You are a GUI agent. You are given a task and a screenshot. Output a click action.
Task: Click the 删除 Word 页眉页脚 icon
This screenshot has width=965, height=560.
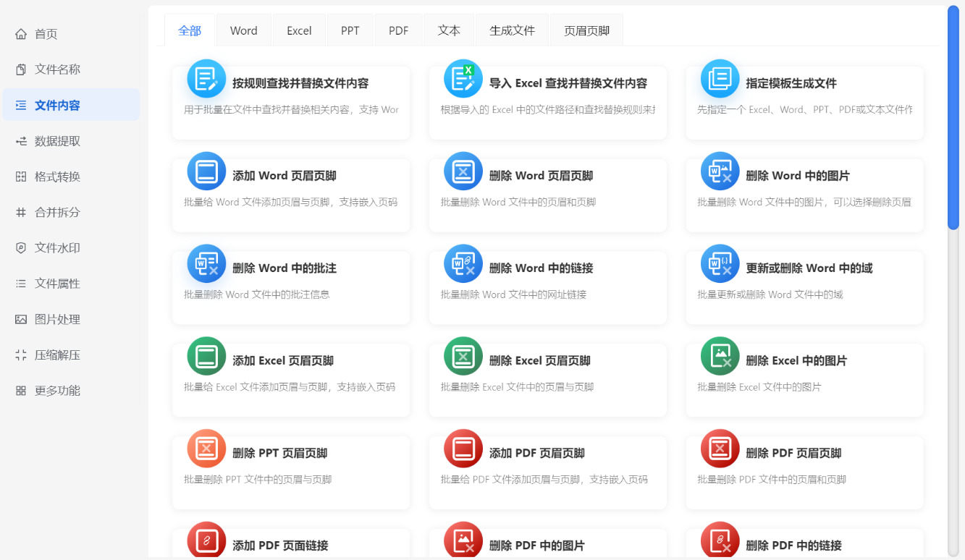[x=463, y=171]
